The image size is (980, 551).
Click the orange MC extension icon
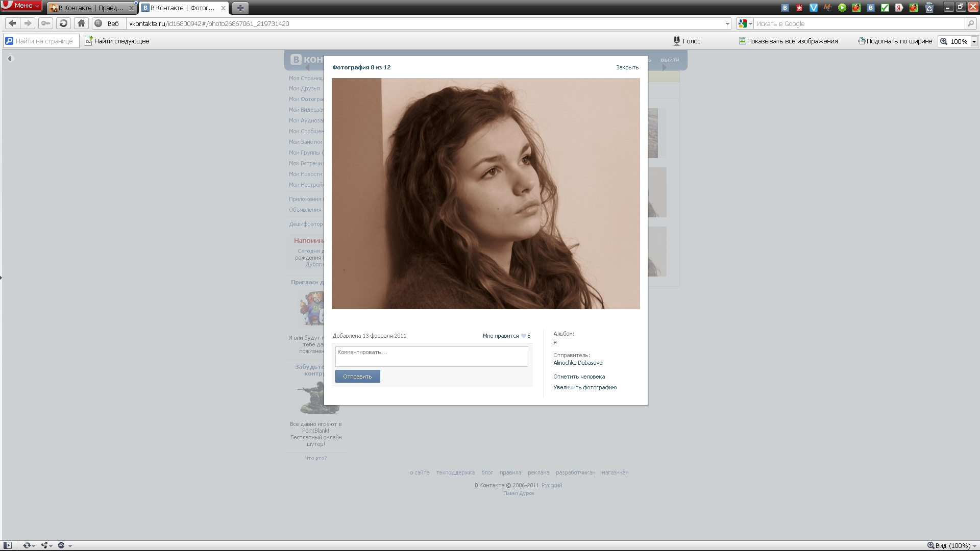[828, 8]
